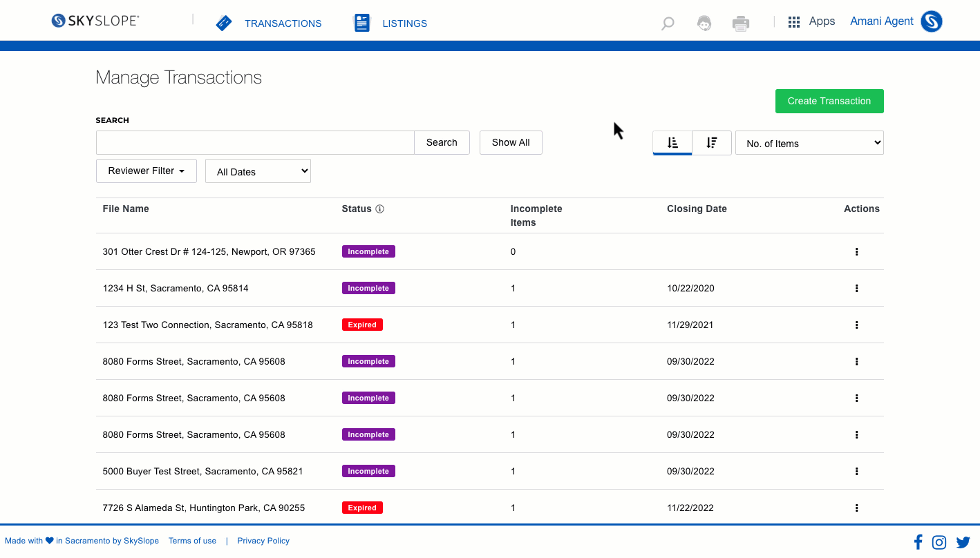Open the support agent headset icon
Screen dimensions: 980x558
pyautogui.click(x=704, y=23)
